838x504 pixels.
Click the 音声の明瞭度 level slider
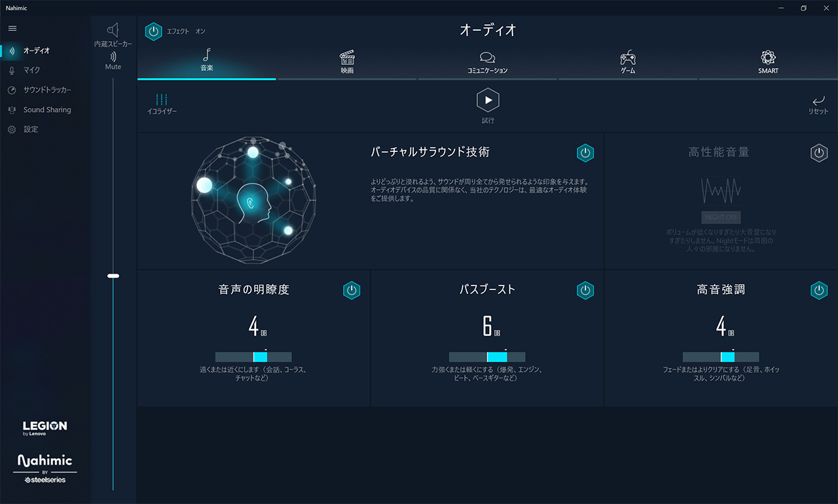[x=253, y=357]
